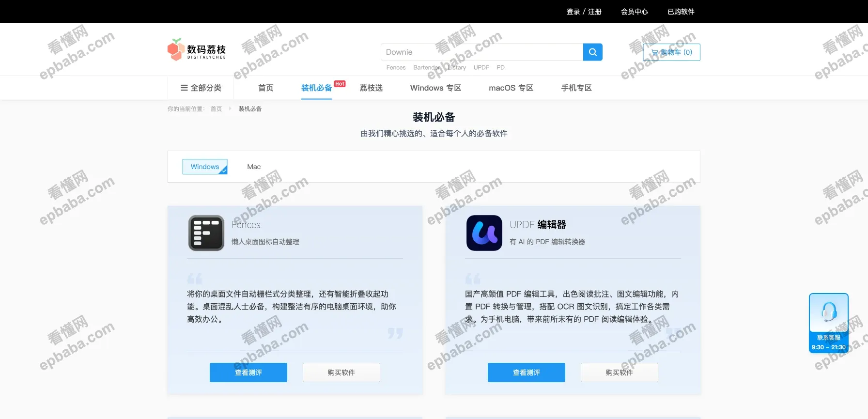
Task: Go to 首页 in navigation bar
Action: 266,88
